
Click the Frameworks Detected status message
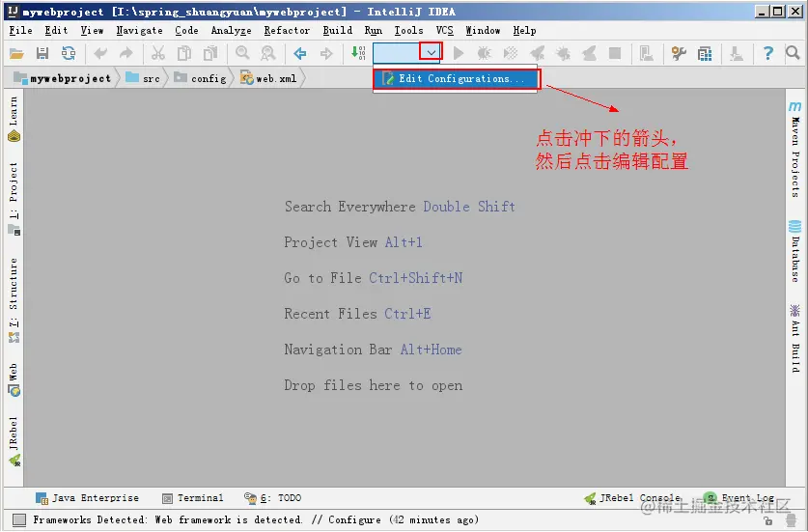256,519
